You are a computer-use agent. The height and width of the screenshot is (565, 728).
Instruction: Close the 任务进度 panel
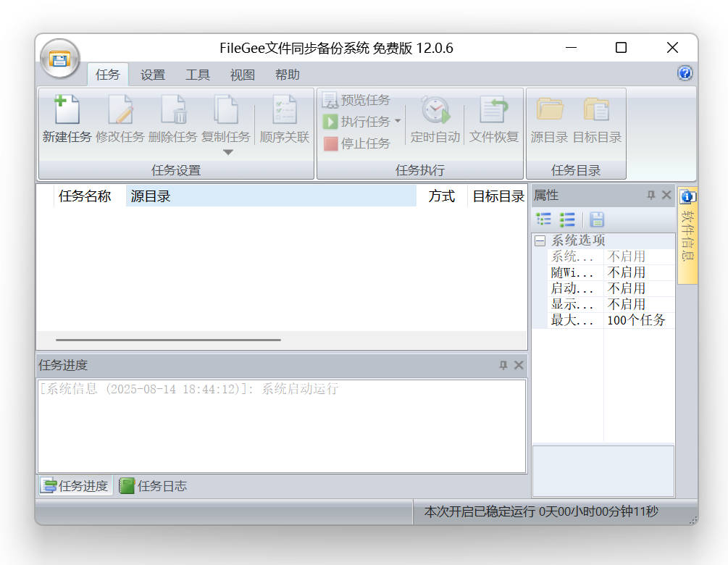(519, 365)
